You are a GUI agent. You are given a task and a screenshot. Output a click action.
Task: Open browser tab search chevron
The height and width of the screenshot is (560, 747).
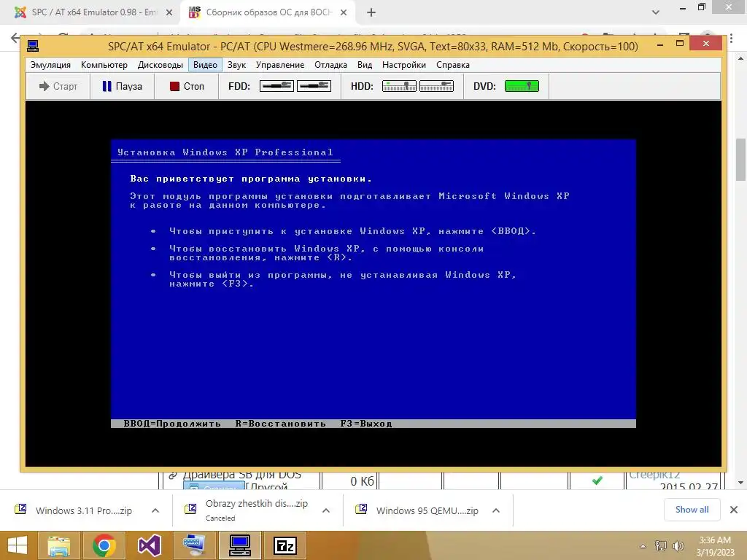pyautogui.click(x=656, y=12)
